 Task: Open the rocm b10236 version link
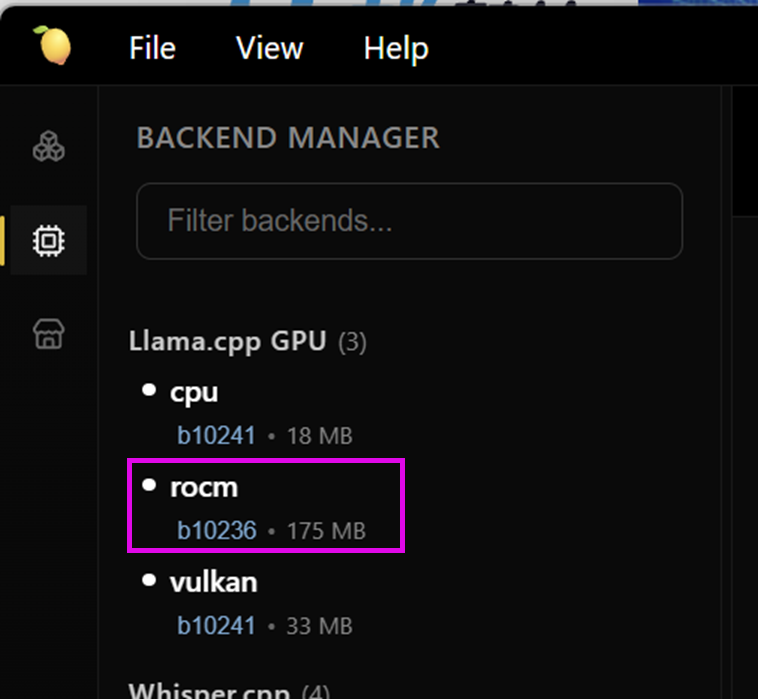(x=217, y=531)
